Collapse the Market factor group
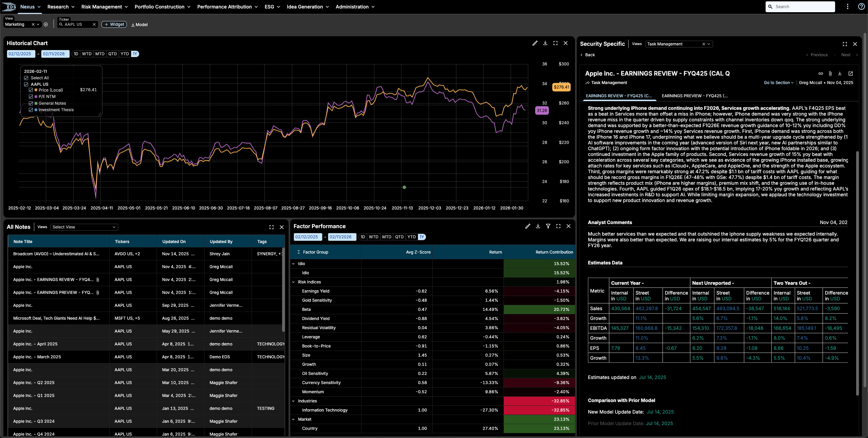The width and height of the screenshot is (868, 438). tap(294, 419)
